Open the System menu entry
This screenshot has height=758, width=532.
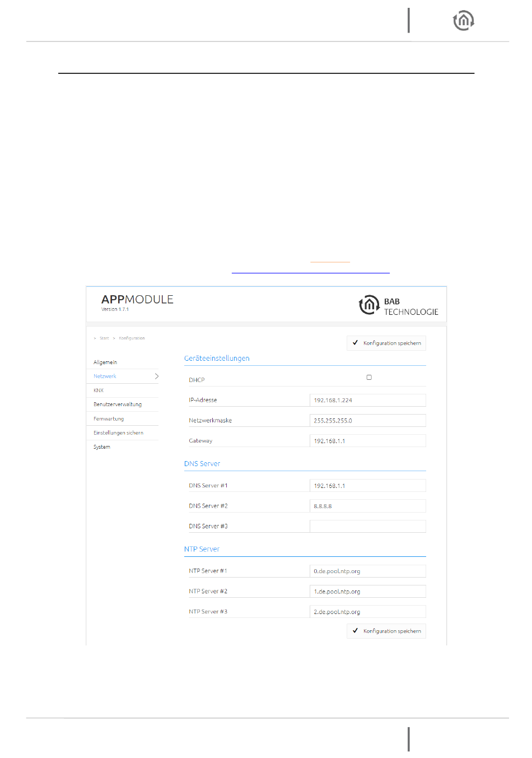[x=102, y=447]
